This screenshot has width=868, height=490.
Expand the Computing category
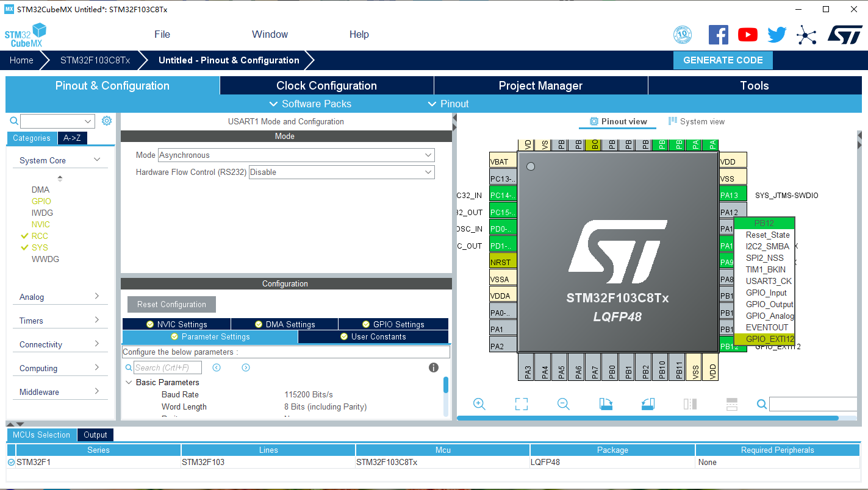point(97,367)
